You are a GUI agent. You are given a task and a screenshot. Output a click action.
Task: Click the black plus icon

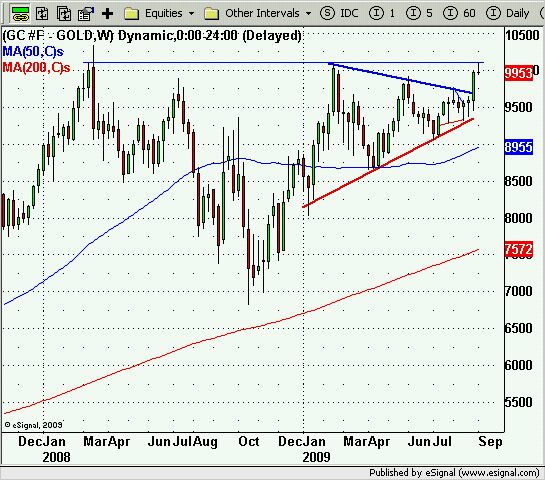pos(107,14)
